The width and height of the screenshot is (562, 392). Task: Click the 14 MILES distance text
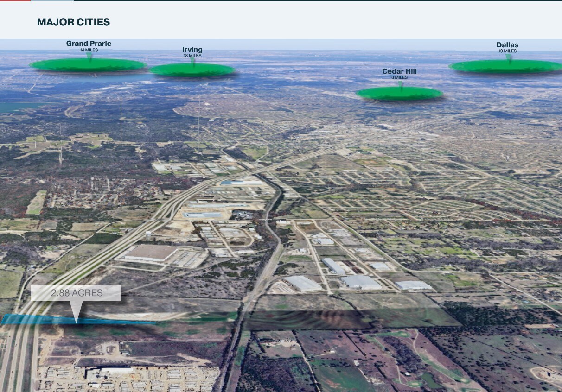[x=89, y=50]
